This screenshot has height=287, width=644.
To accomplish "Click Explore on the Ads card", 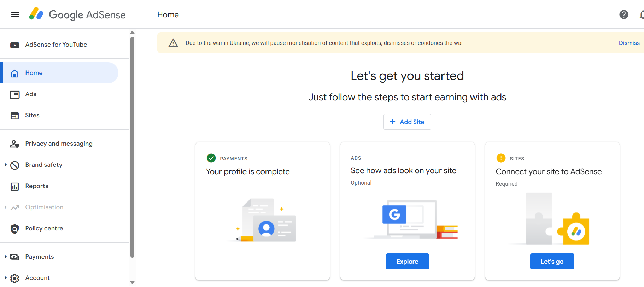I will 407,261.
